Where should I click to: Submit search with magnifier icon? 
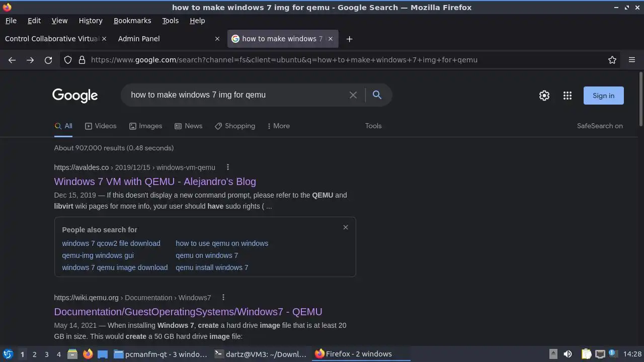pos(377,95)
